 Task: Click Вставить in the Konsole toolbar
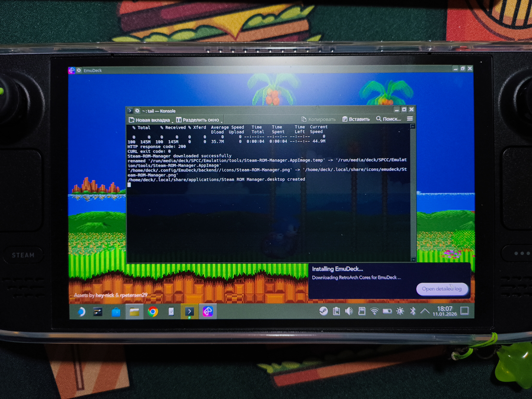pos(356,119)
